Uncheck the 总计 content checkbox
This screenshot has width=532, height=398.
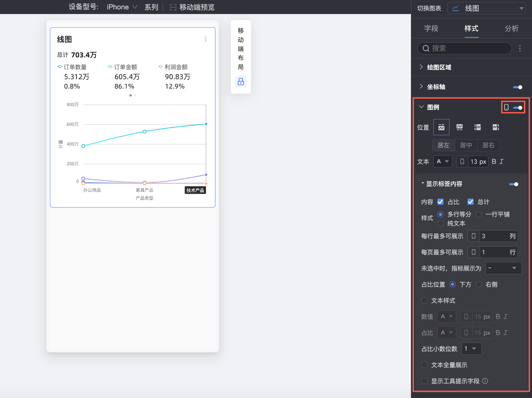[x=471, y=202]
